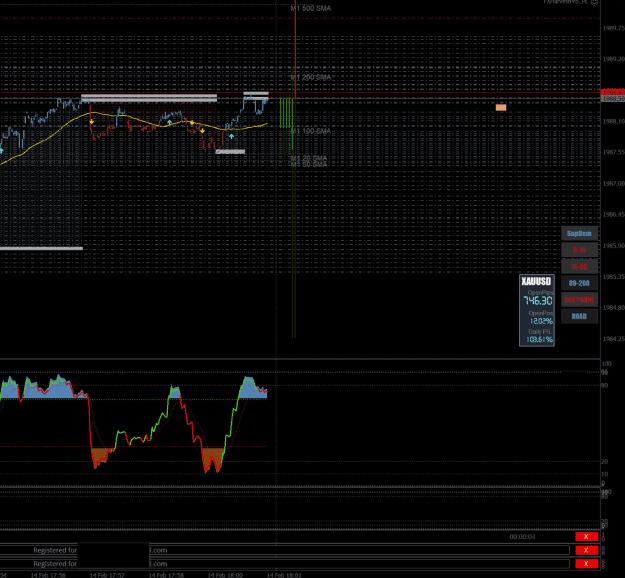Click the 746.30 OpenPips value
The height and width of the screenshot is (578, 625).
(538, 301)
